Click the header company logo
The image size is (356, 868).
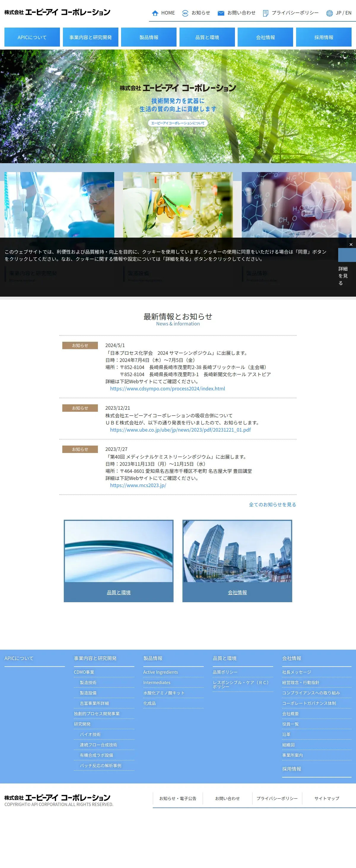(x=57, y=12)
